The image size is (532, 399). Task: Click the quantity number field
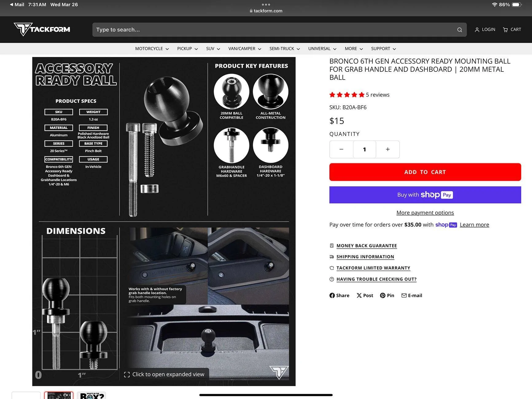point(364,149)
